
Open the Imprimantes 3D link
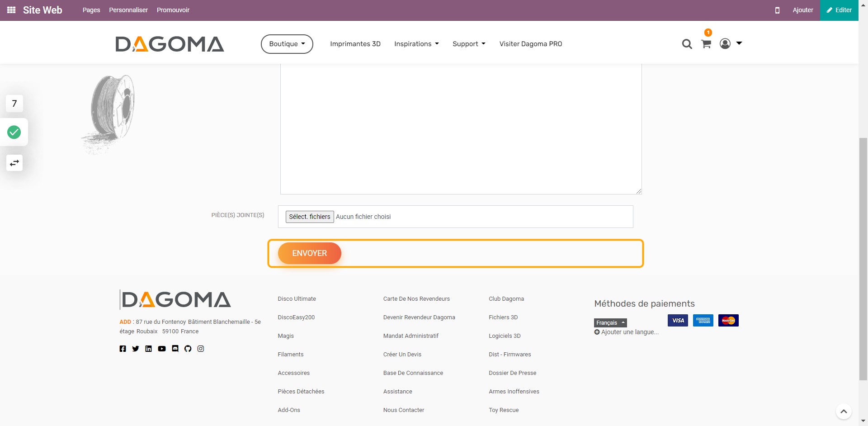(355, 44)
